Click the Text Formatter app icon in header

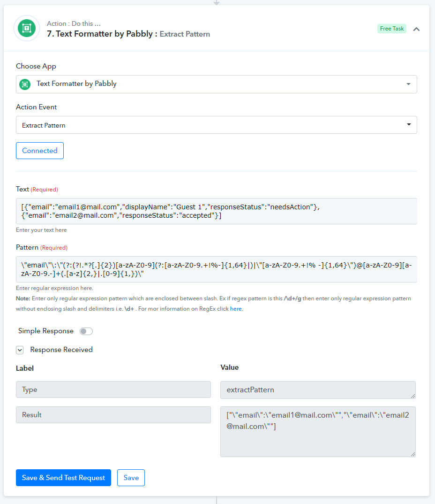coord(27,29)
